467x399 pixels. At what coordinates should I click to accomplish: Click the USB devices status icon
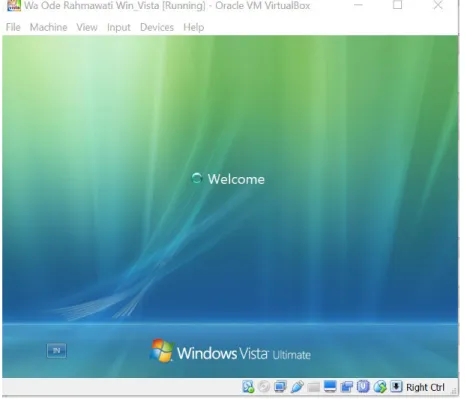(297, 387)
